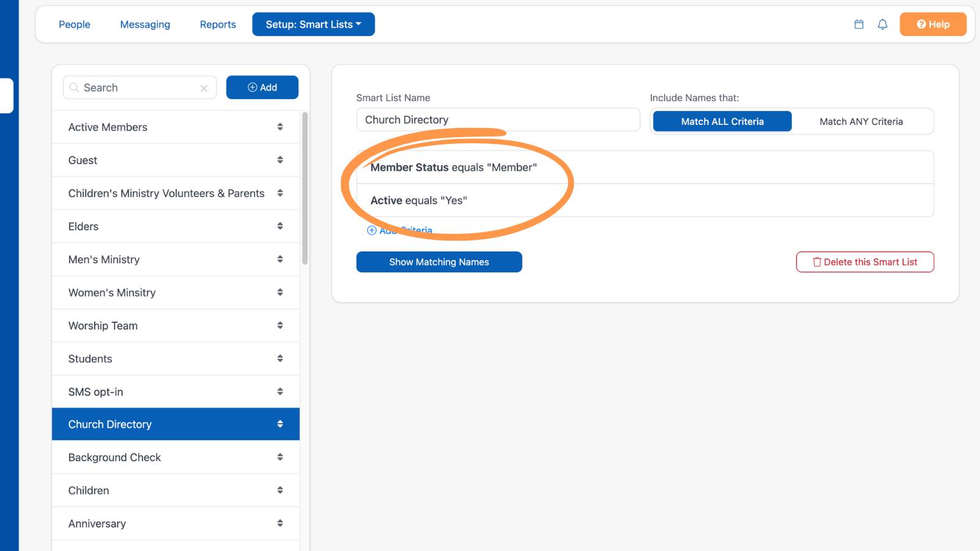Delete this Smart List

(x=865, y=262)
